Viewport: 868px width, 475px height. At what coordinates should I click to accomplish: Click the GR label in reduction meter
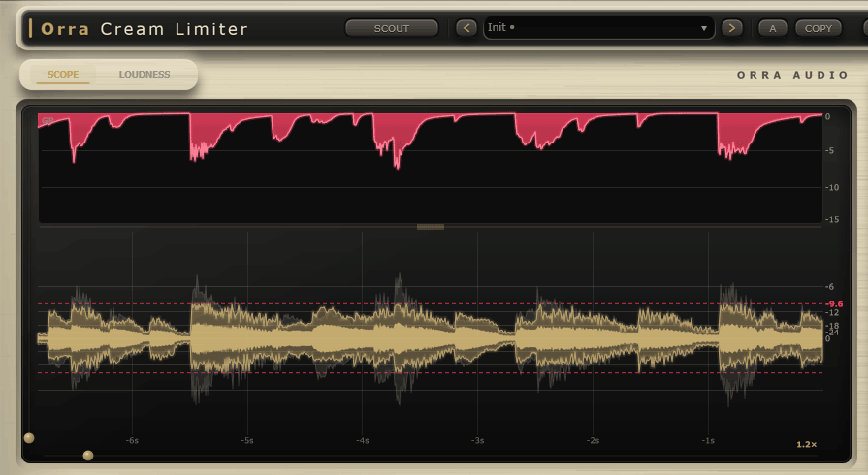48,120
